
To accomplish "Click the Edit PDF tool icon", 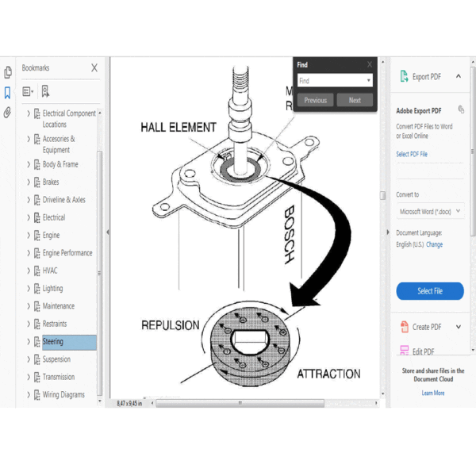I will tap(405, 351).
